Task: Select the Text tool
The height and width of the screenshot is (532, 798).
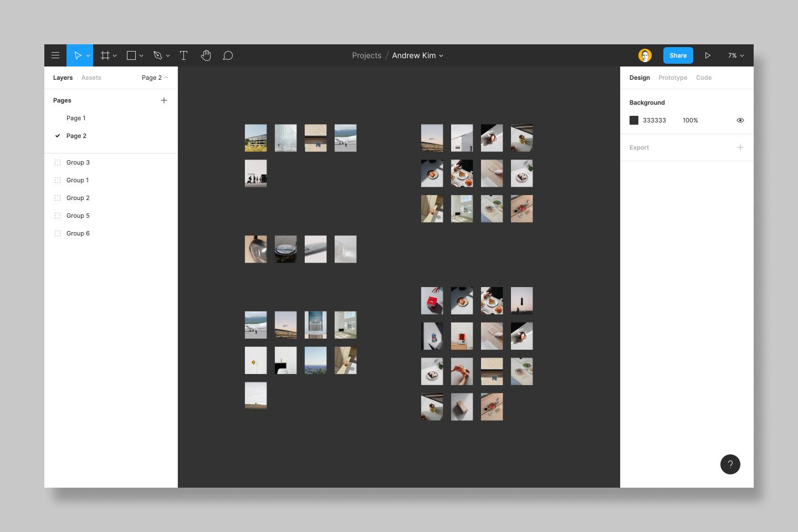Action: 183,55
